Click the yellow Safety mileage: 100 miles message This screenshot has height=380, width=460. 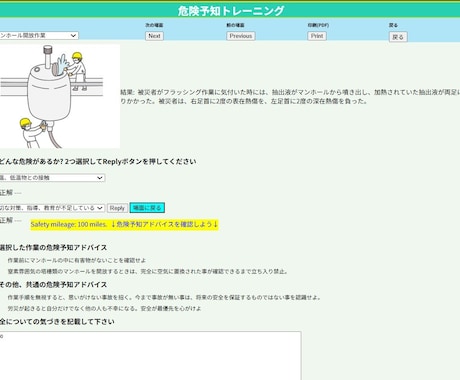point(124,224)
